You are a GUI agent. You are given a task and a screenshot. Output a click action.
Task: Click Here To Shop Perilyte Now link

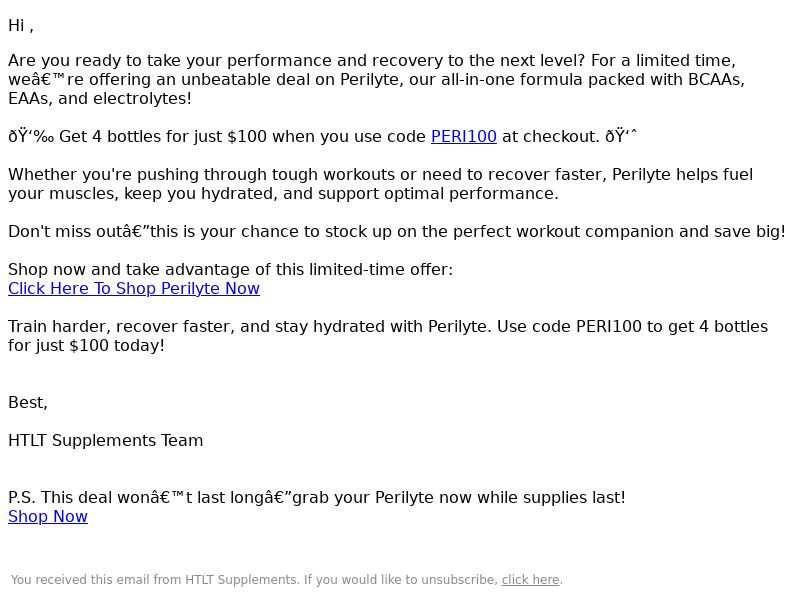point(134,289)
